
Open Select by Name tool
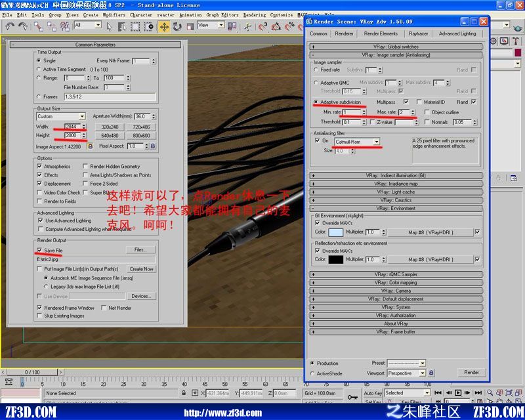pyautogui.click(x=122, y=26)
